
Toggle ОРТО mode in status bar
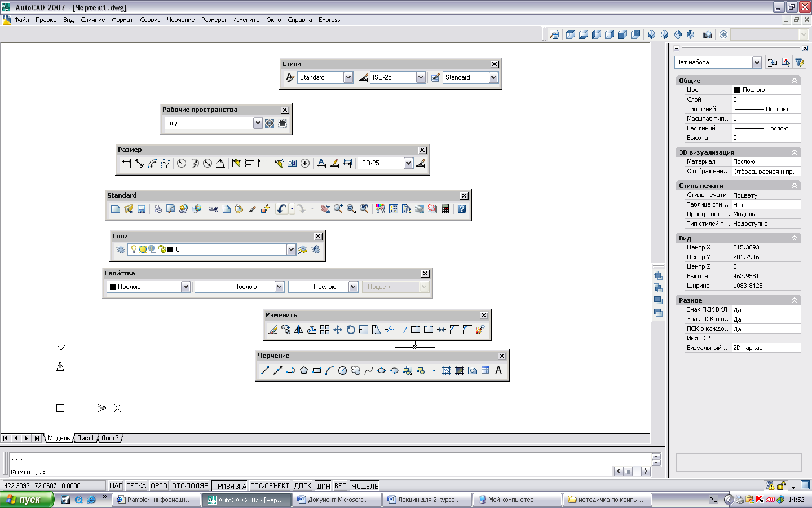point(159,486)
